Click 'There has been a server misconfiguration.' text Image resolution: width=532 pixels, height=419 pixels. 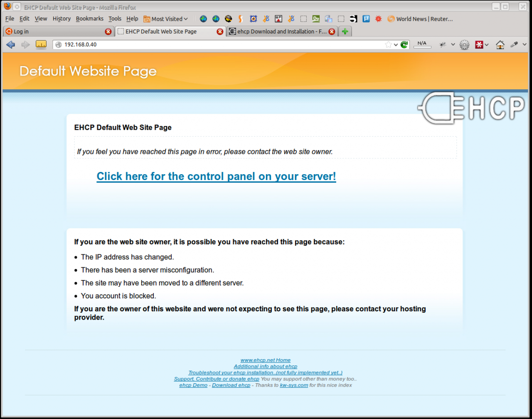click(x=148, y=270)
